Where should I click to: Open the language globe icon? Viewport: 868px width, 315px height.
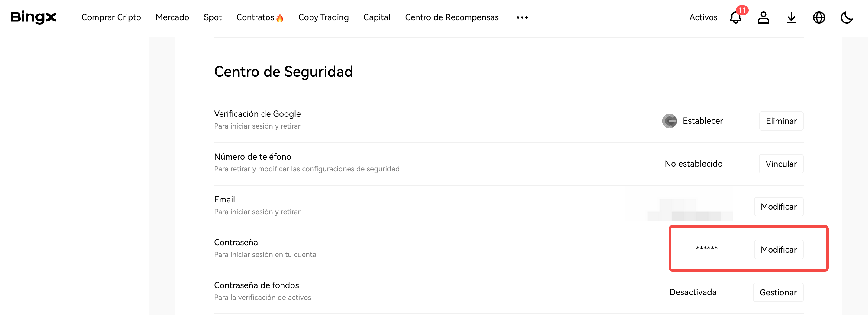point(819,17)
